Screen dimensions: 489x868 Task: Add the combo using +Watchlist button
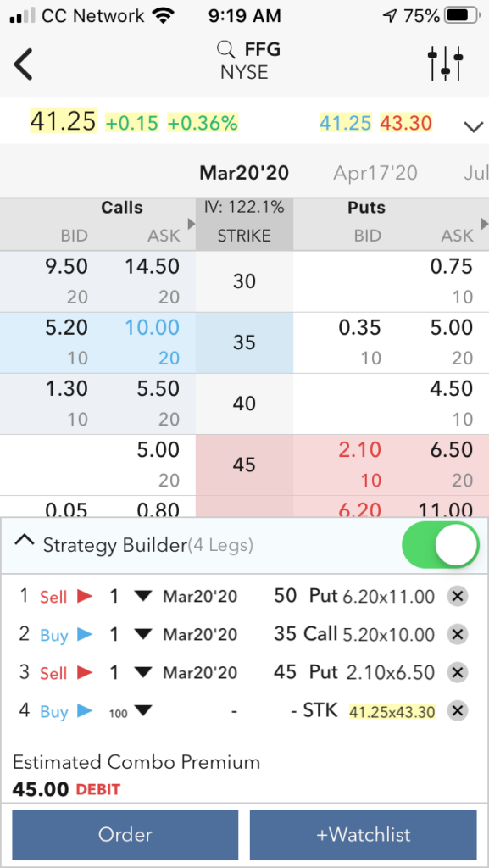363,835
